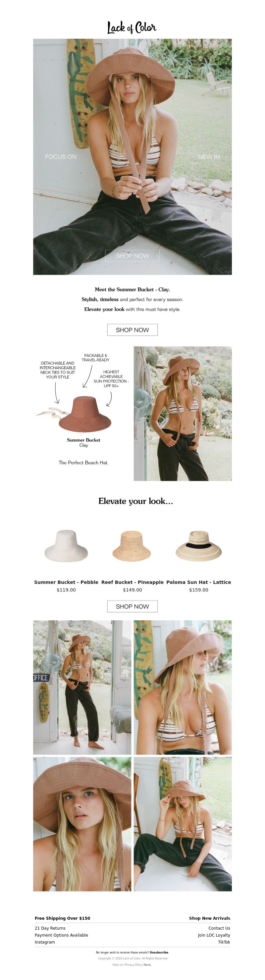Open the Shop New Arrivals link
The height and width of the screenshot is (980, 265).
(209, 918)
